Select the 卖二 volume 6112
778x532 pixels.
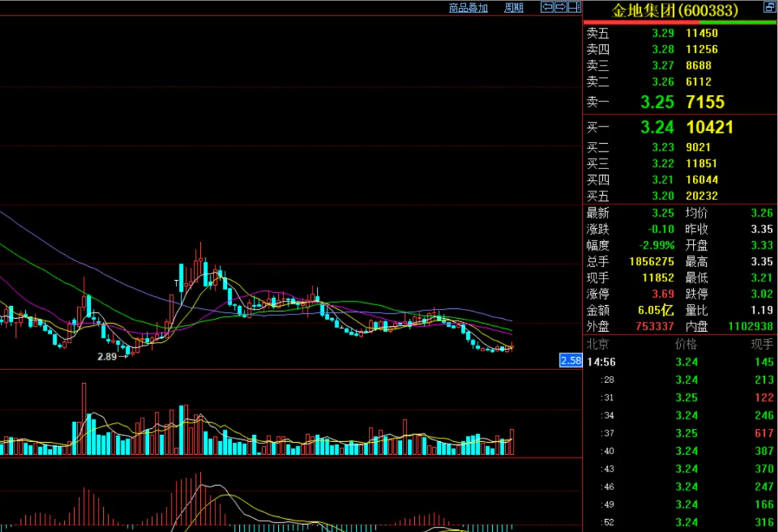tap(699, 82)
